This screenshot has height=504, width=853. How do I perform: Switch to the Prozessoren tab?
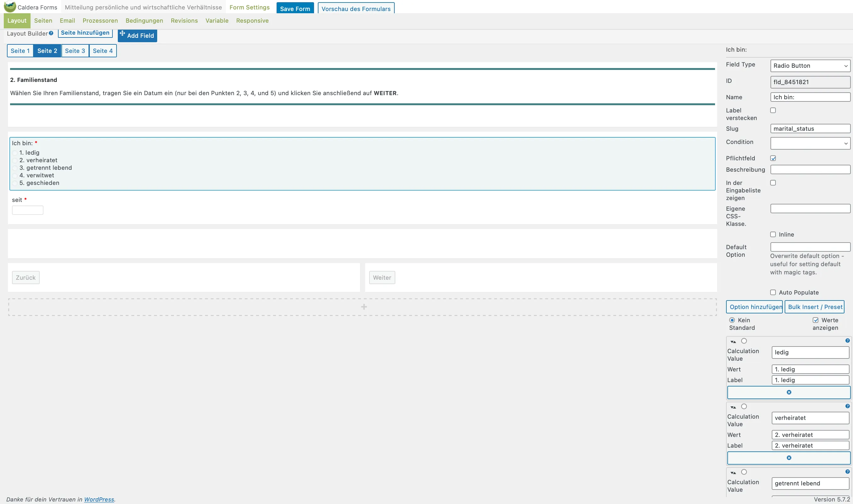point(100,21)
